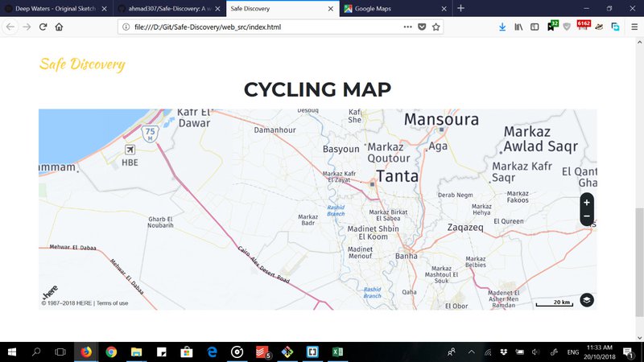Screen dimensions: 644x362
Task: Open the map layers chooser
Action: click(x=587, y=300)
